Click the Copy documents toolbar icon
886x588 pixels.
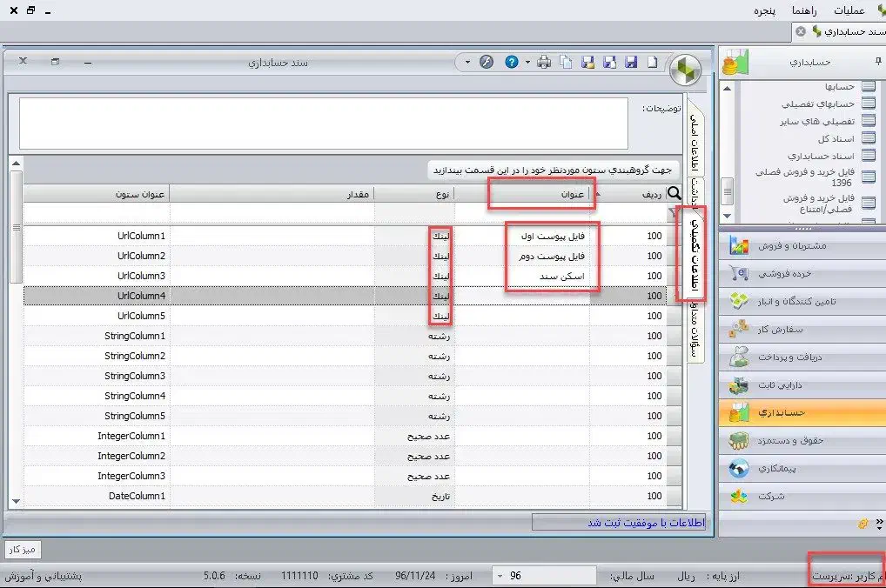tap(566, 63)
